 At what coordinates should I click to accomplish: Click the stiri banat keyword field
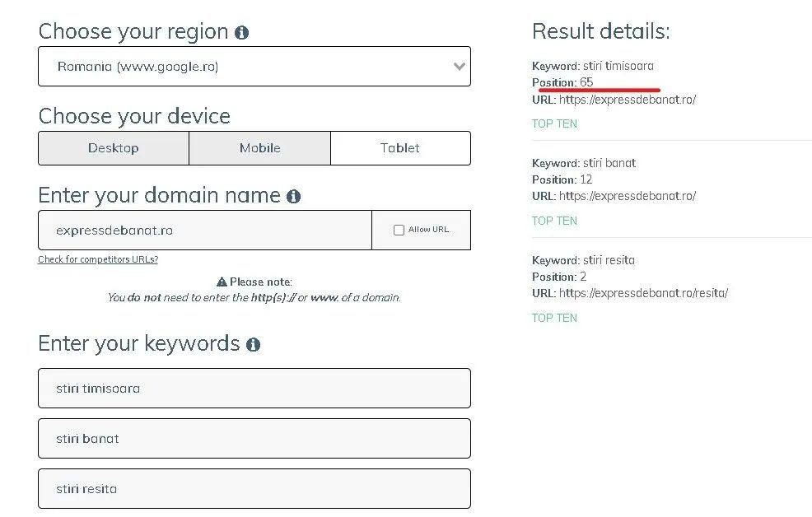(x=254, y=439)
